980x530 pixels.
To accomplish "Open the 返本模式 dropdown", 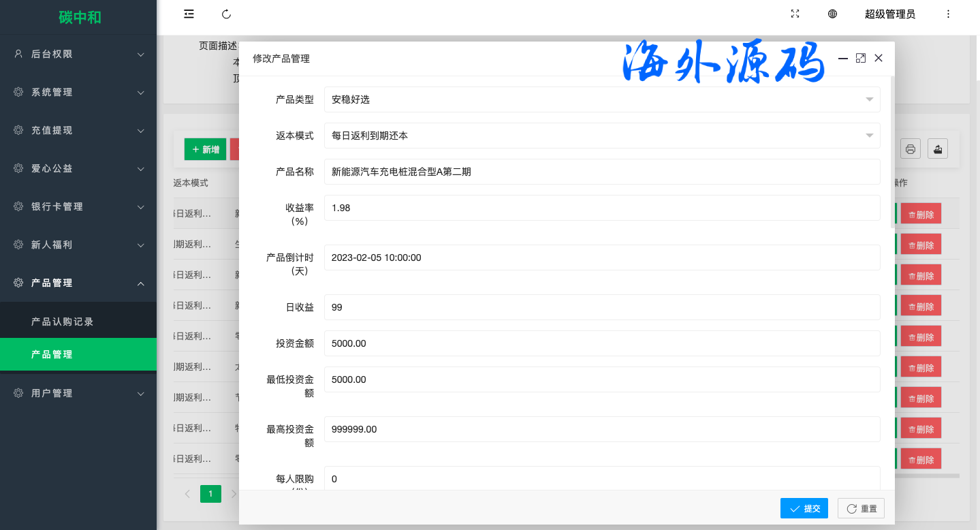I will (x=602, y=136).
